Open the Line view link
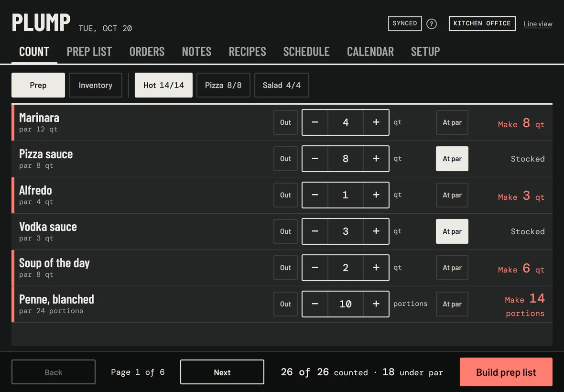This screenshot has width=564, height=392. pyautogui.click(x=538, y=24)
